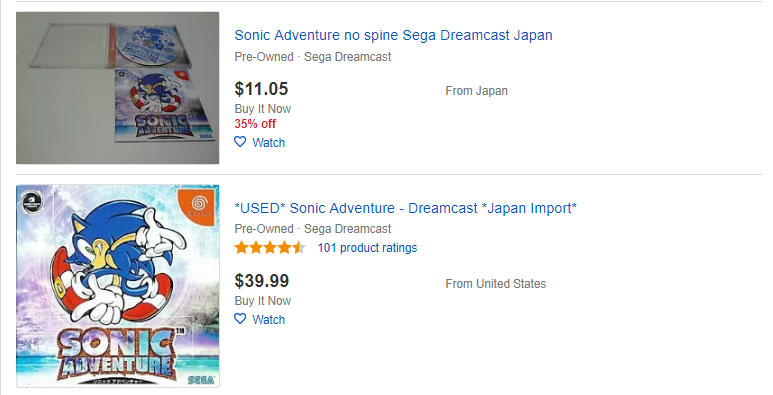Click the "From United States" location text
Image resolution: width=773 pixels, height=395 pixels.
click(495, 284)
